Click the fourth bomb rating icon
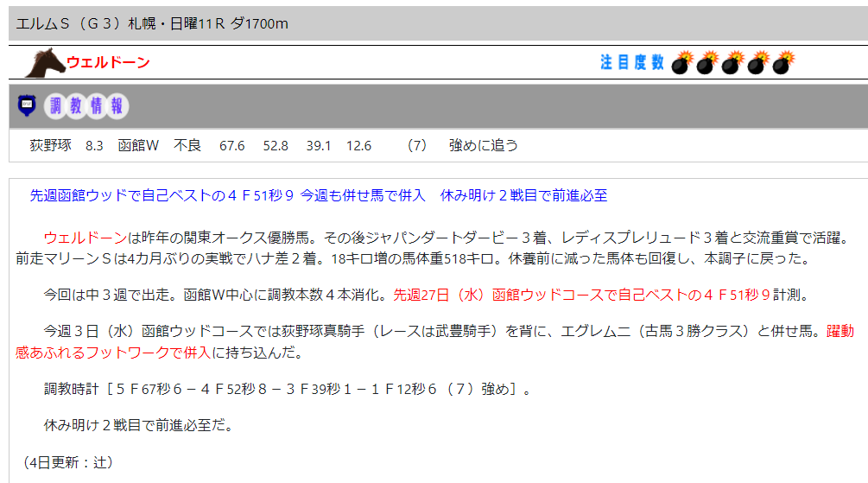The width and height of the screenshot is (868, 483). (758, 62)
